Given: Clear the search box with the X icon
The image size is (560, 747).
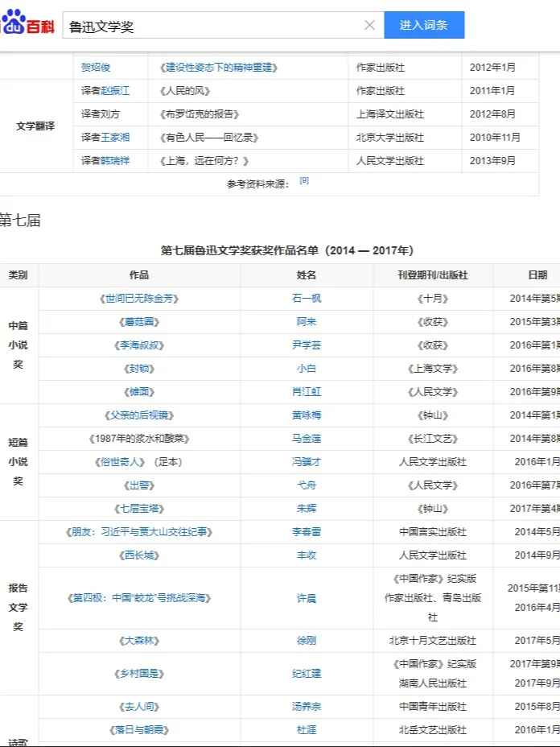Looking at the screenshot, I should (369, 25).
